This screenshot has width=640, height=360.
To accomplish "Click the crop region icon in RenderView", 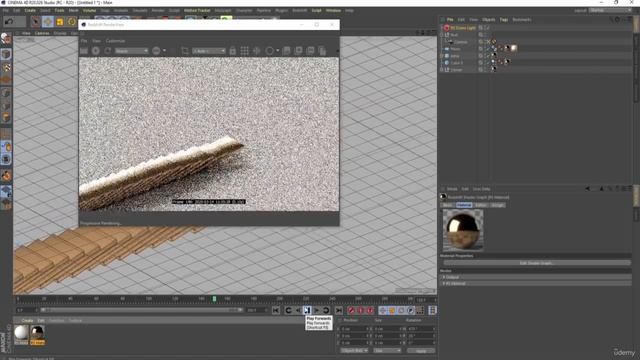I will (x=185, y=51).
